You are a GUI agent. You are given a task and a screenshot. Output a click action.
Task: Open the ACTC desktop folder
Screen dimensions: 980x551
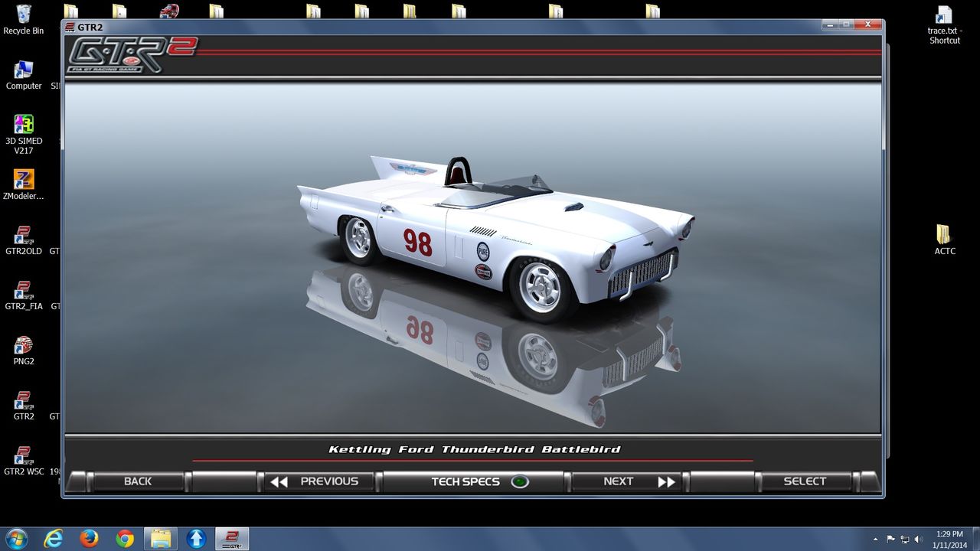coord(944,240)
